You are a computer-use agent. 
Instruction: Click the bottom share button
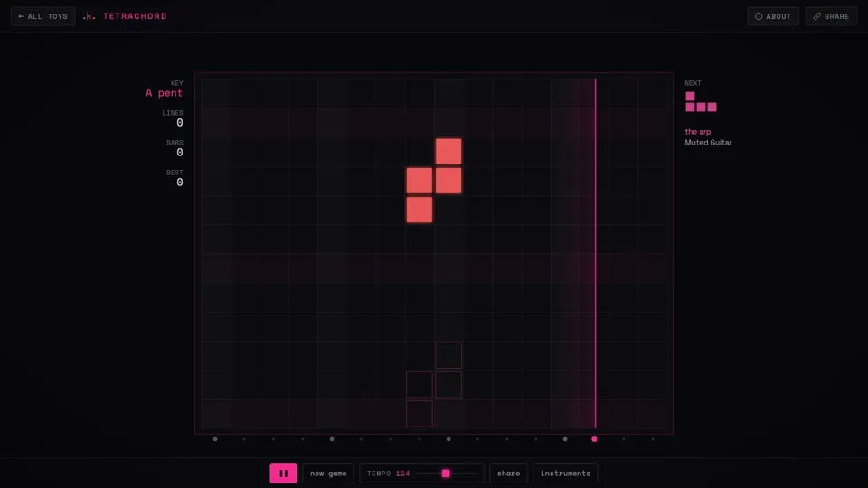click(508, 473)
